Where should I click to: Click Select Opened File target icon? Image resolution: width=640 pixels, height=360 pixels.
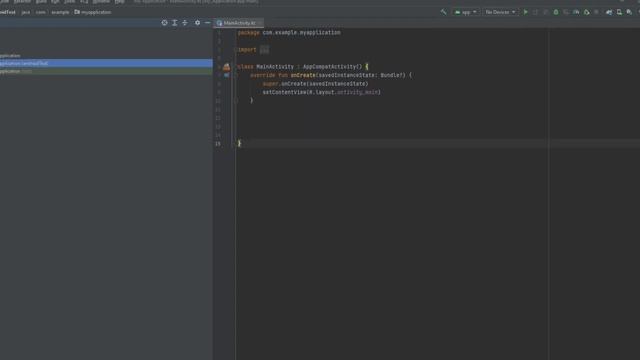click(x=164, y=23)
